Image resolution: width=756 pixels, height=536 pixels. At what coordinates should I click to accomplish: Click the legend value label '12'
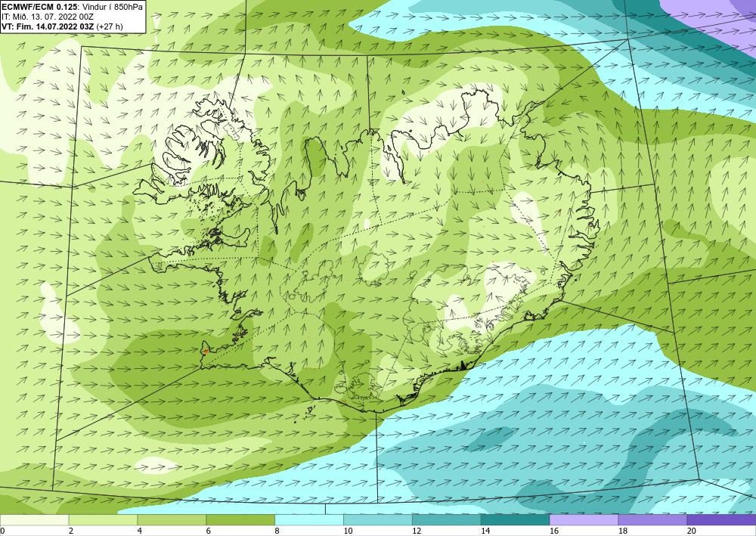coord(417,531)
